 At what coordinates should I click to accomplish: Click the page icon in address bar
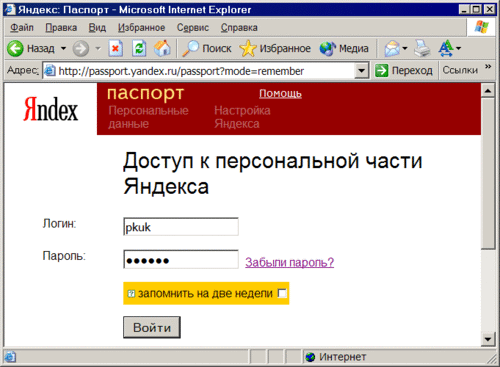[x=50, y=70]
